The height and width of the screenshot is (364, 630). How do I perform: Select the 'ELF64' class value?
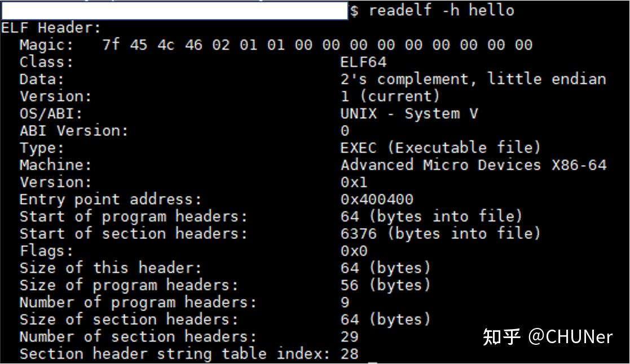tap(363, 62)
